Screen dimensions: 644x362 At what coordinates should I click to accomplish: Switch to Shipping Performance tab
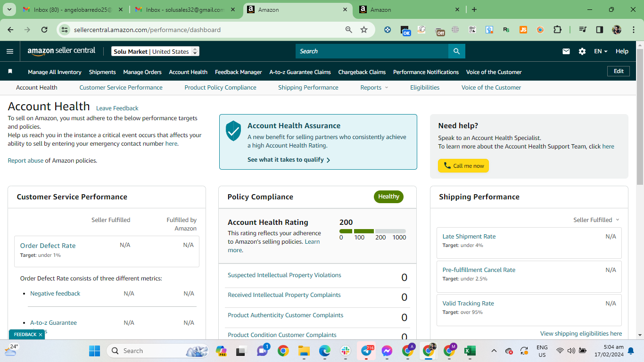tap(308, 88)
